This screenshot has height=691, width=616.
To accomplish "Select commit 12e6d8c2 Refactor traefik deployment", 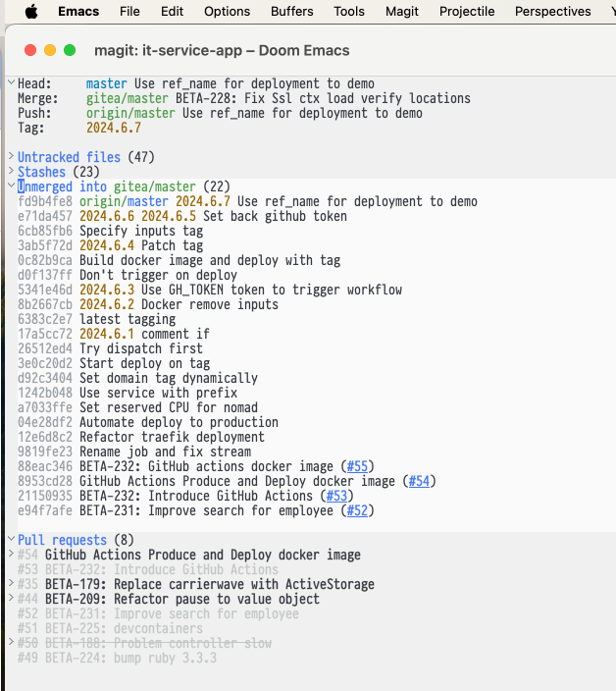I will [x=141, y=437].
